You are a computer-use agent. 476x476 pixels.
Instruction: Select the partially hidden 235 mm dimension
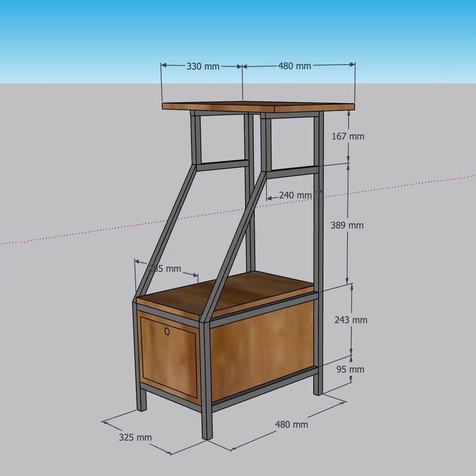(x=165, y=268)
